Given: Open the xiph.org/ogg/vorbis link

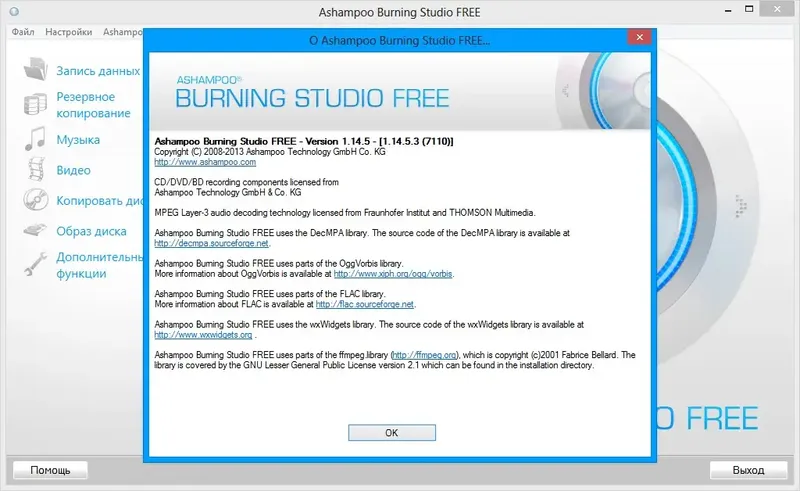Looking at the screenshot, I should click(x=393, y=274).
